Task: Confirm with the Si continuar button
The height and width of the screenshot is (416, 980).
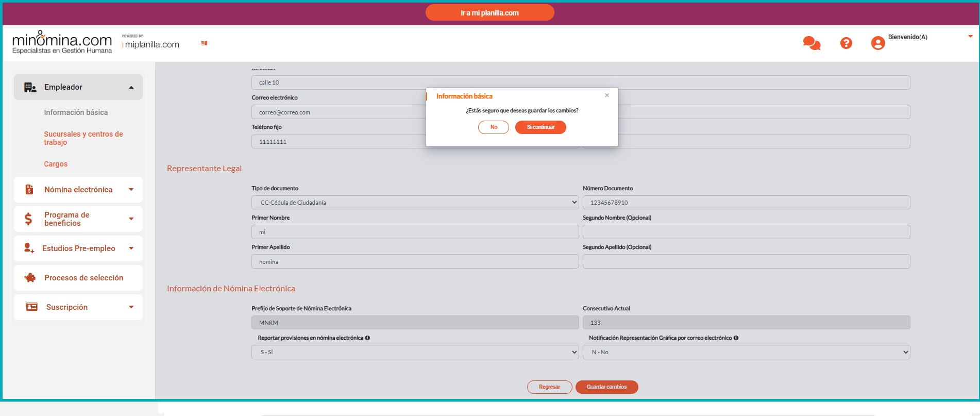Action: click(540, 127)
